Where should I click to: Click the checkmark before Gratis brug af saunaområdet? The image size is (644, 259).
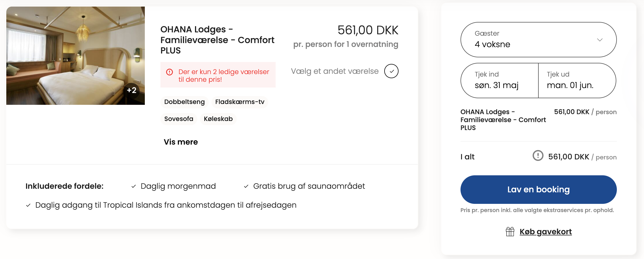tap(246, 187)
